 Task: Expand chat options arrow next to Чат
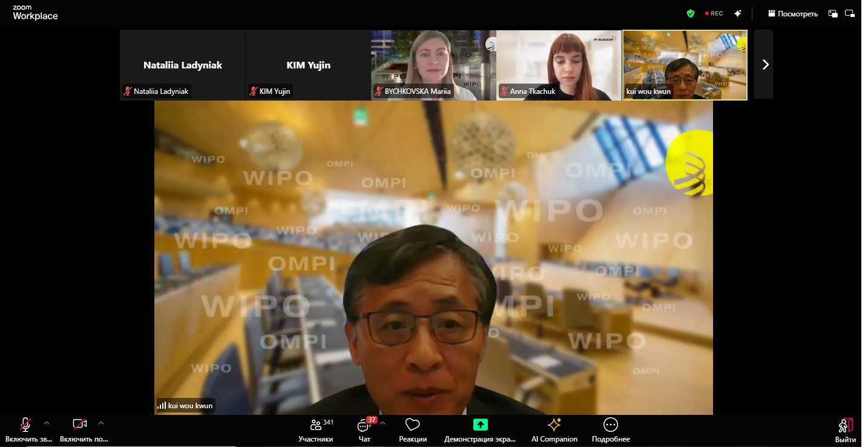[382, 423]
